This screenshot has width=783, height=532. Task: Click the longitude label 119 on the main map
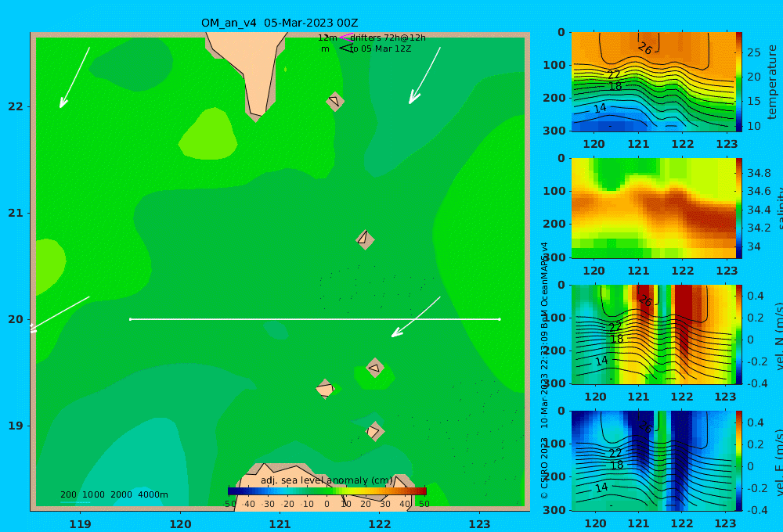click(x=81, y=524)
